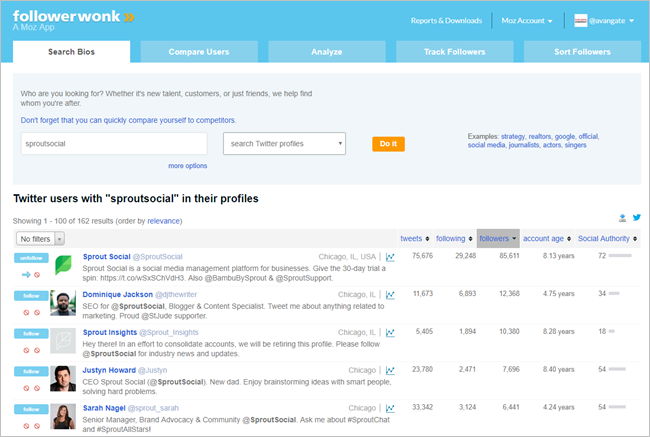The height and width of the screenshot is (437, 650).
Task: Click the official example link
Action: [x=588, y=136]
